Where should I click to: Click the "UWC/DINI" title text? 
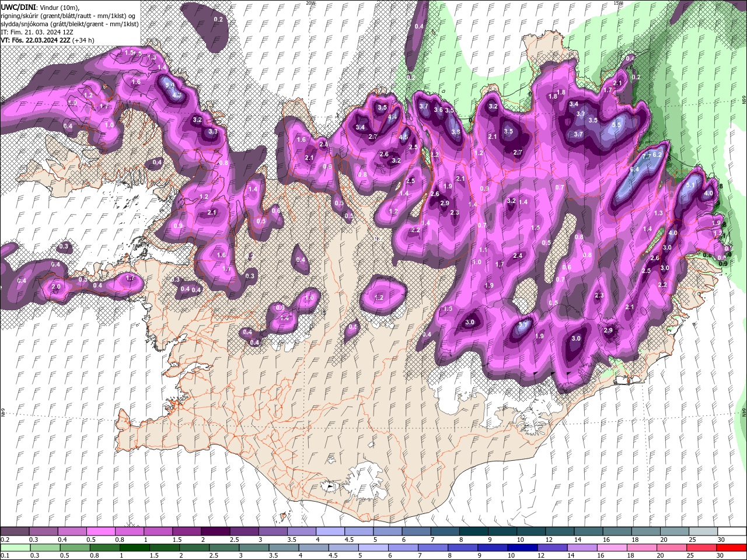(19, 6)
